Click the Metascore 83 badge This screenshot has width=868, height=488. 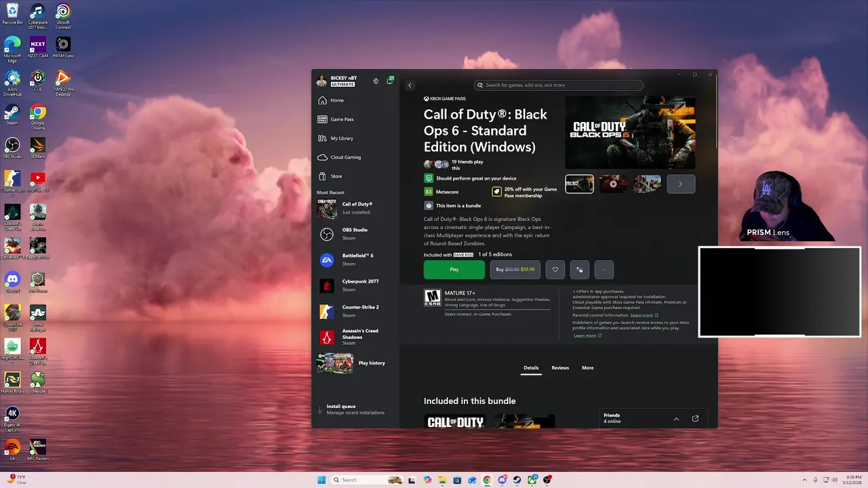tap(429, 192)
